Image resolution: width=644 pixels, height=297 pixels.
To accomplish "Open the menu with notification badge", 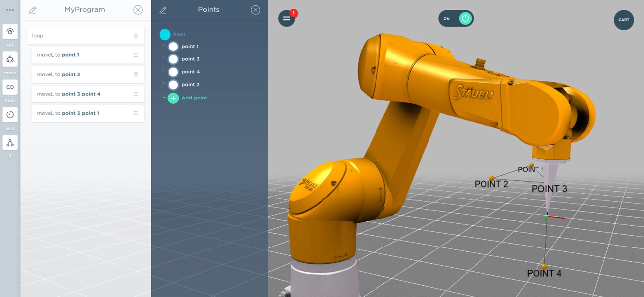I will click(287, 19).
